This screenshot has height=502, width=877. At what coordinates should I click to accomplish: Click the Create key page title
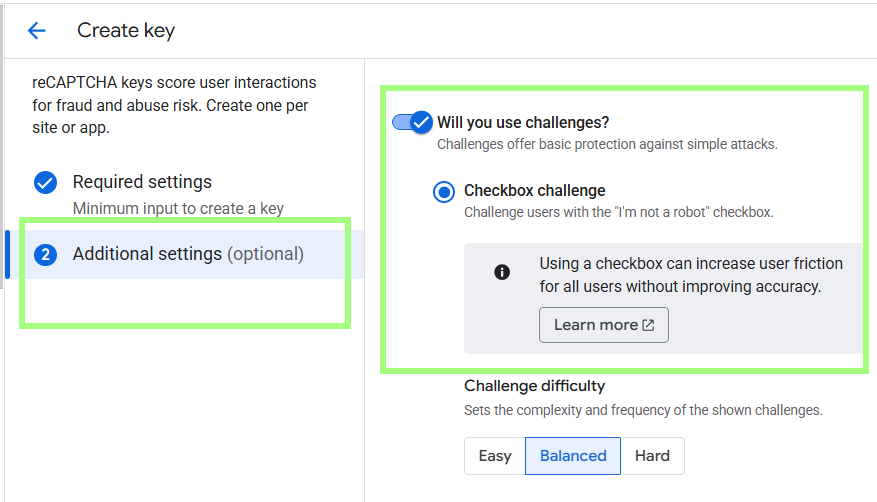(126, 30)
